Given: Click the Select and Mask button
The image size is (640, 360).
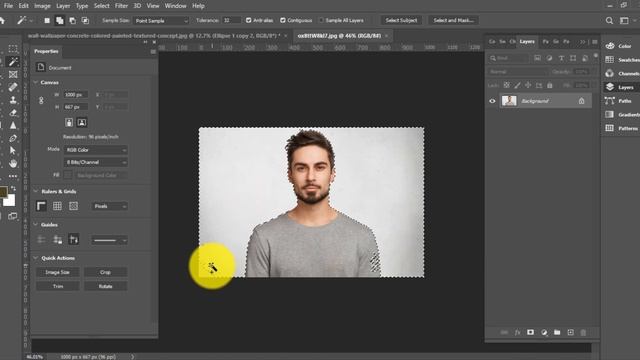Looking at the screenshot, I should (453, 20).
